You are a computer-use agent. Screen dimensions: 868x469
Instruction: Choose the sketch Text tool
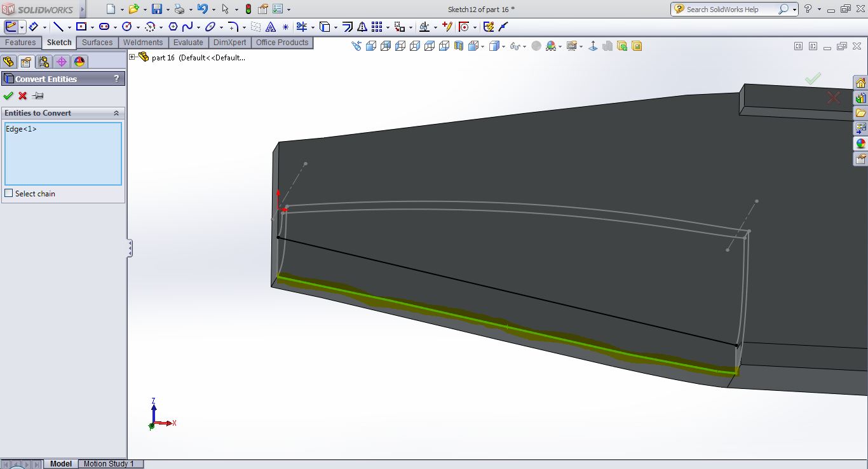[271, 27]
